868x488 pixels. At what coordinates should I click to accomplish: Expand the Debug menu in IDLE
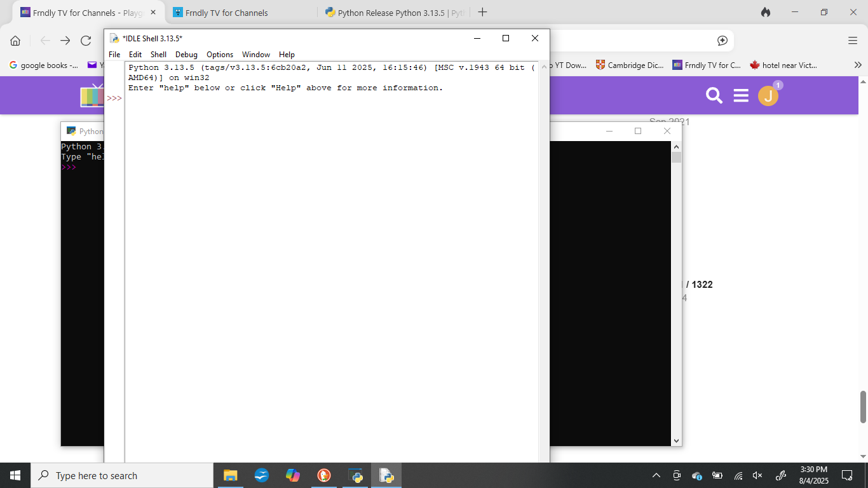pyautogui.click(x=186, y=55)
